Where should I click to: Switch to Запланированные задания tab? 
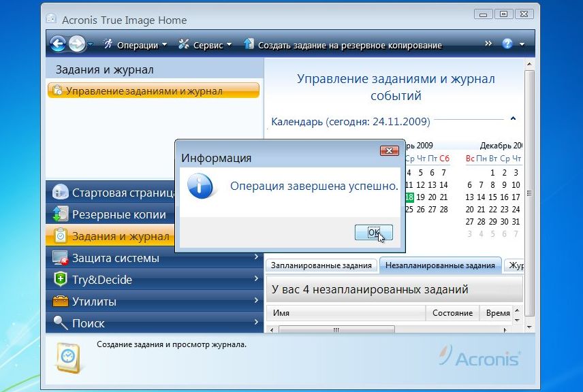321,265
